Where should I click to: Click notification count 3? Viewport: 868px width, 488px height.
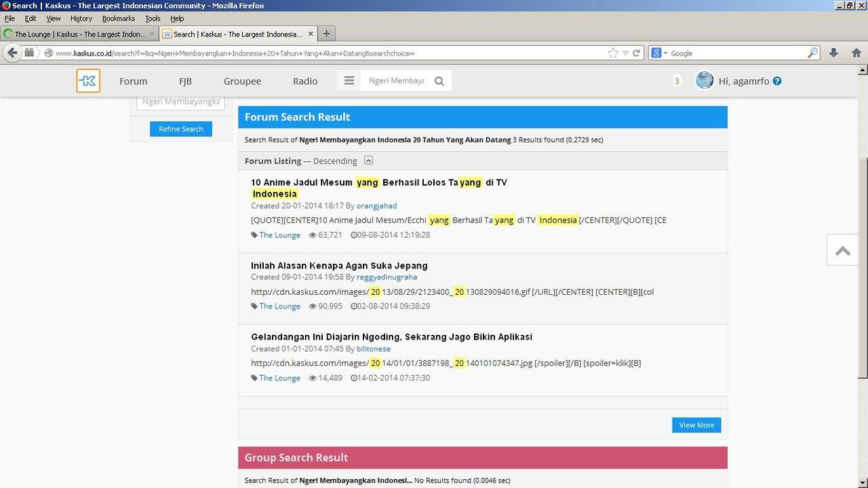tap(676, 81)
